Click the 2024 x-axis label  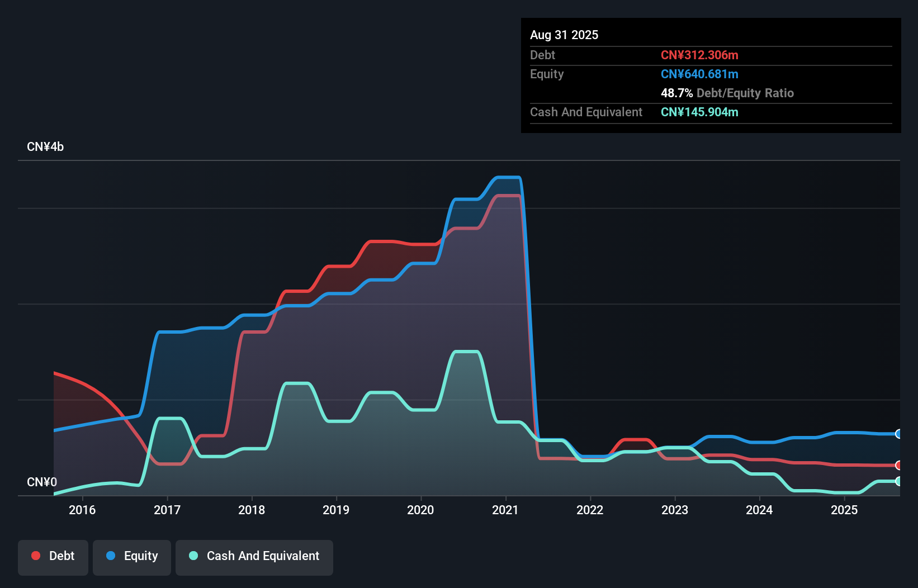point(759,510)
